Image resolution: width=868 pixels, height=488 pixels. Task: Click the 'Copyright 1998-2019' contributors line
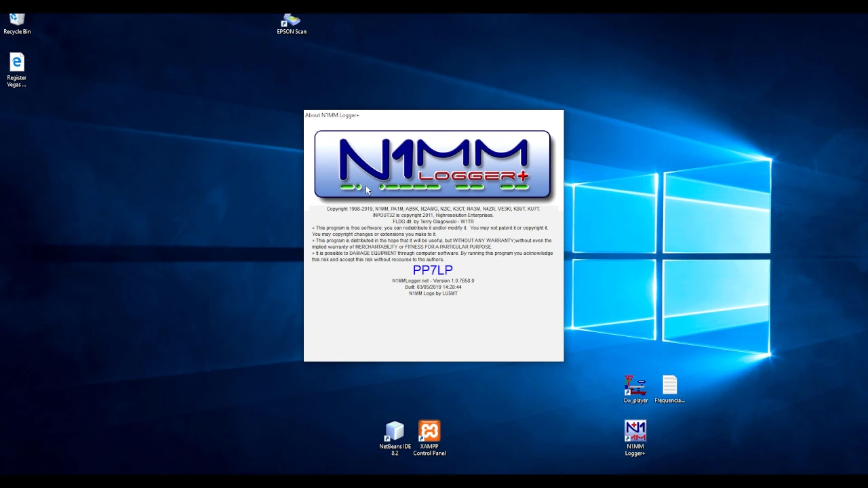click(x=433, y=209)
